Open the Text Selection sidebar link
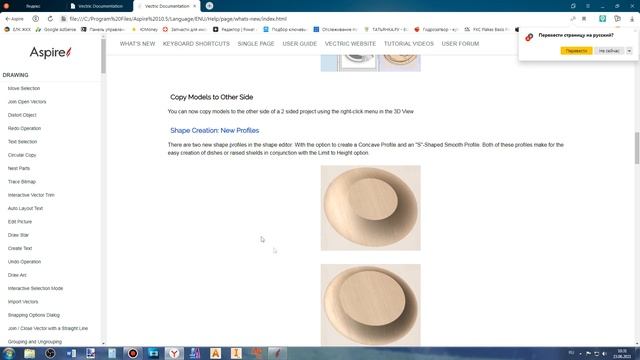 coord(22,142)
